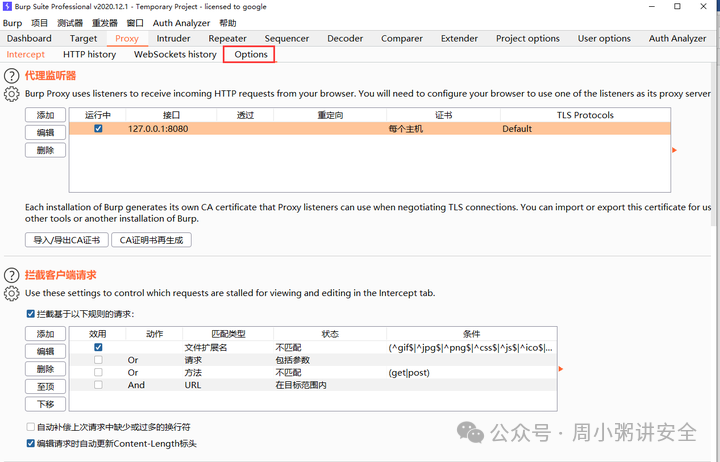
Task: Open the 窗口 menu
Action: point(135,23)
